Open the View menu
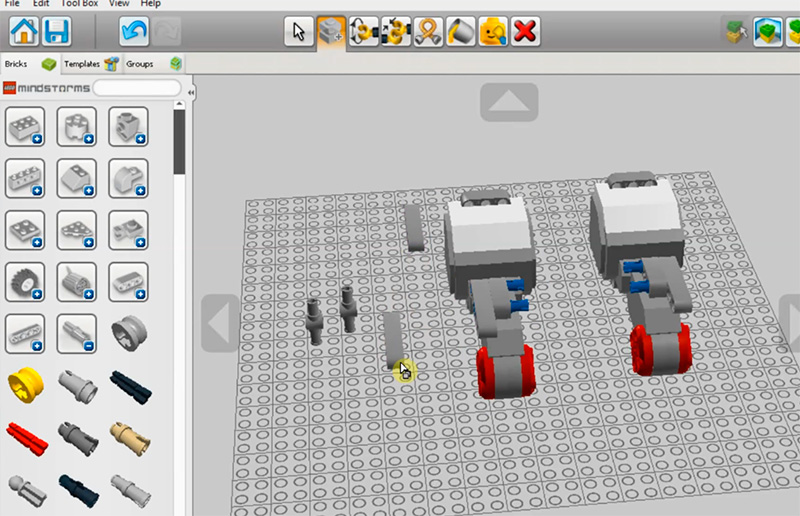The height and width of the screenshot is (516, 800). coord(117,4)
